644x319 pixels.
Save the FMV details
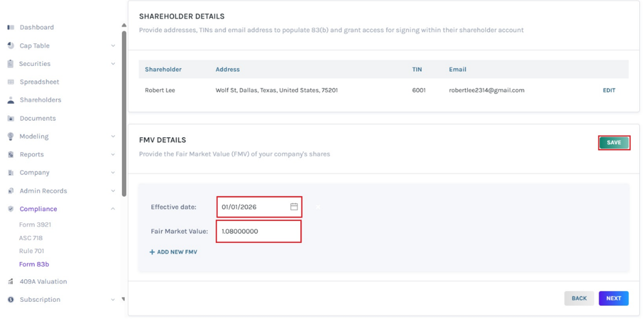point(614,143)
